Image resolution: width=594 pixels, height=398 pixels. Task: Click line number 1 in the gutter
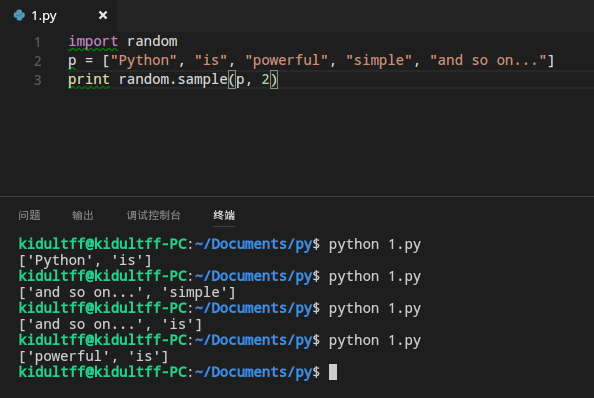(x=37, y=42)
